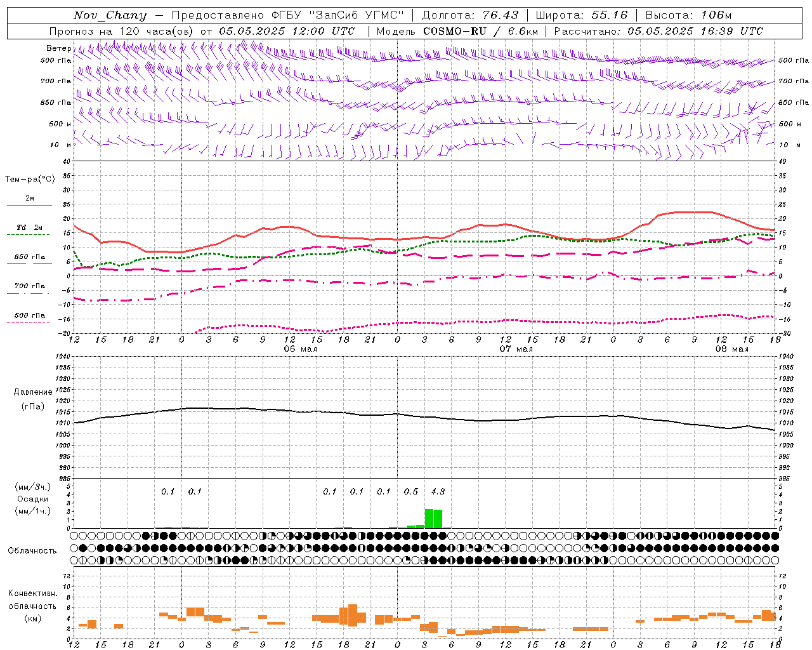Click the "Тем-ра(°C)" temperature panel label
Viewport: 812px width, 650px height.
[x=30, y=180]
